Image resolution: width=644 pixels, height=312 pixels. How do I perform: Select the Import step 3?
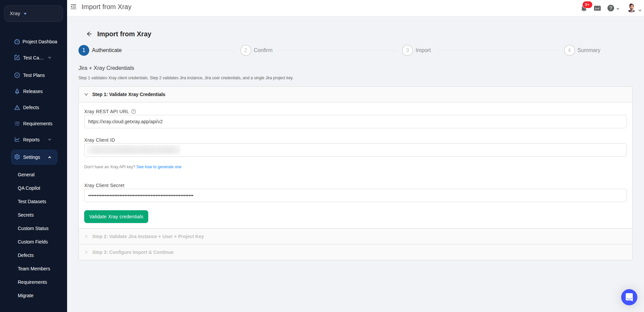(417, 50)
